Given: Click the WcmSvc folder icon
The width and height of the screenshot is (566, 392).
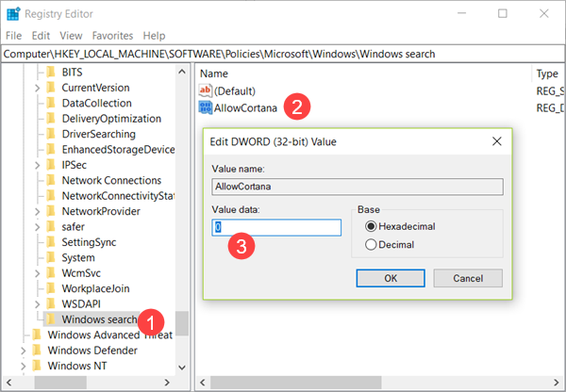Looking at the screenshot, I should [51, 273].
